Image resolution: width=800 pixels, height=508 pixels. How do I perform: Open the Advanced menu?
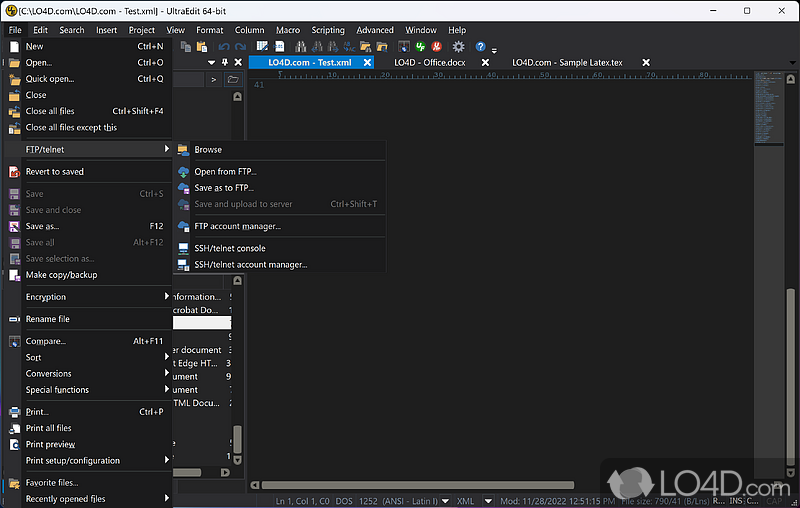pyautogui.click(x=375, y=30)
